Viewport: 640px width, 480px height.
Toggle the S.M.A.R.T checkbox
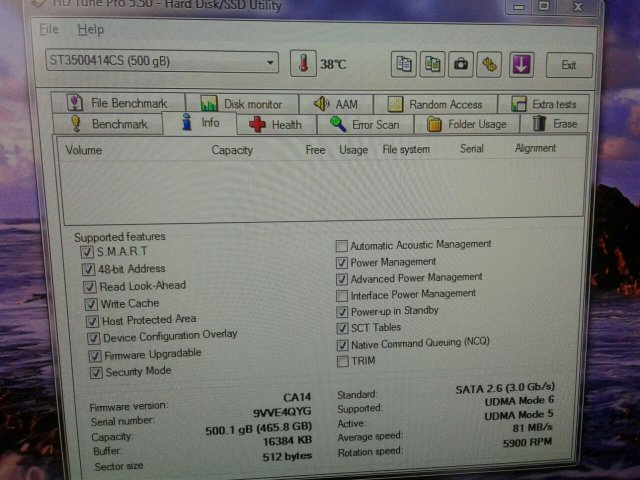coord(86,252)
